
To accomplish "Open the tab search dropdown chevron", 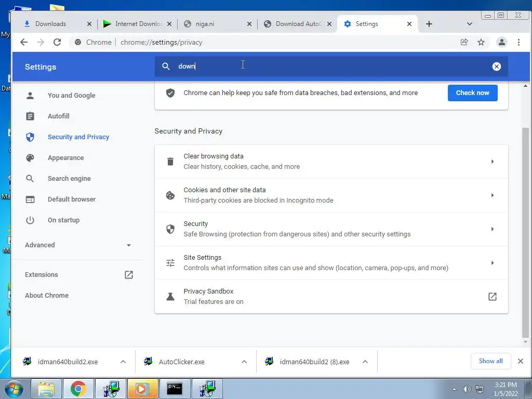I will 470,24.
